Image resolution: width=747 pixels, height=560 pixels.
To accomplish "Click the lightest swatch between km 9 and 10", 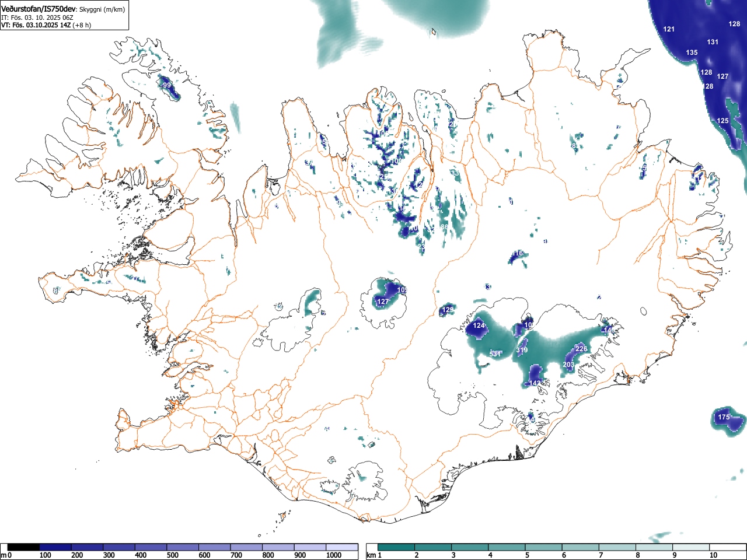I will coord(690,547).
